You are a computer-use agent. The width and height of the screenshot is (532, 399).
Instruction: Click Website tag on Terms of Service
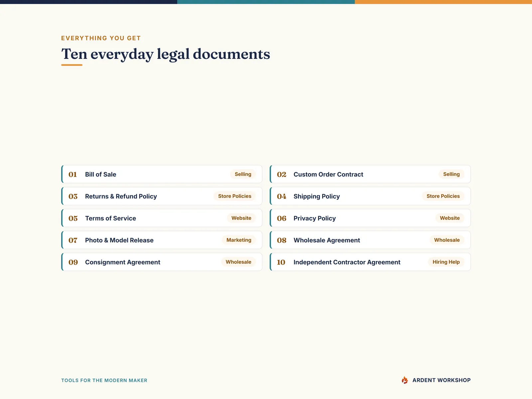point(241,218)
